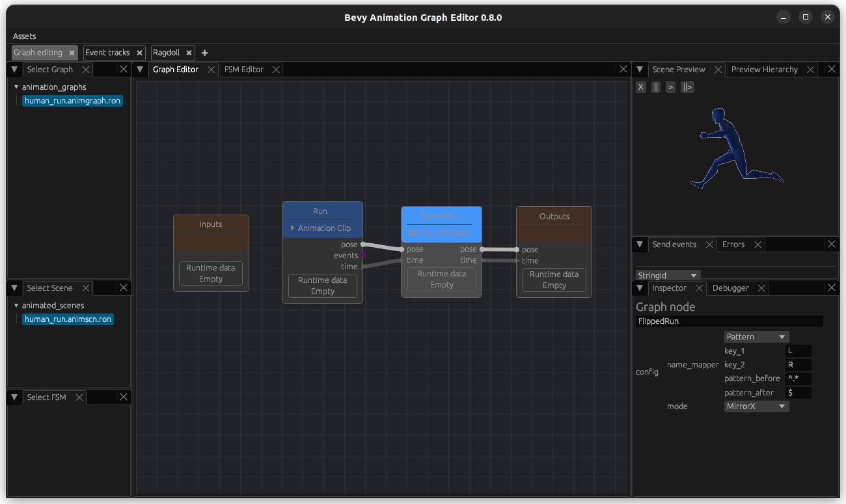Reset the scene preview with the X button

[x=640, y=86]
